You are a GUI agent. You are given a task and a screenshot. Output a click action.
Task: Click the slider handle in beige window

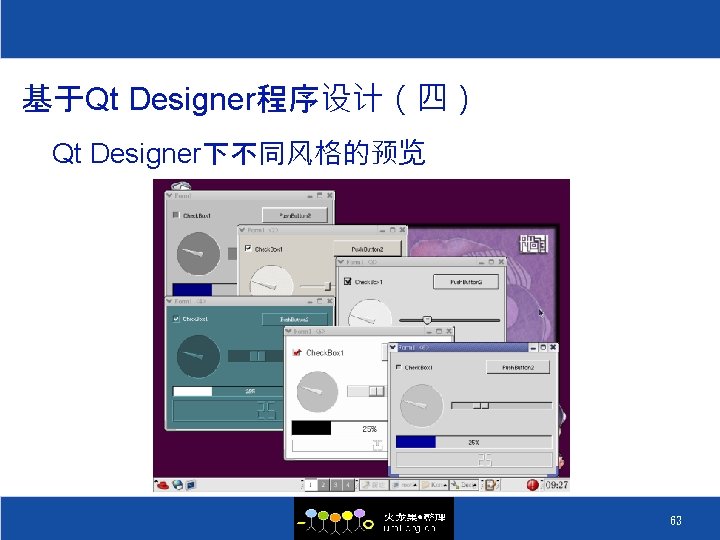(x=327, y=286)
